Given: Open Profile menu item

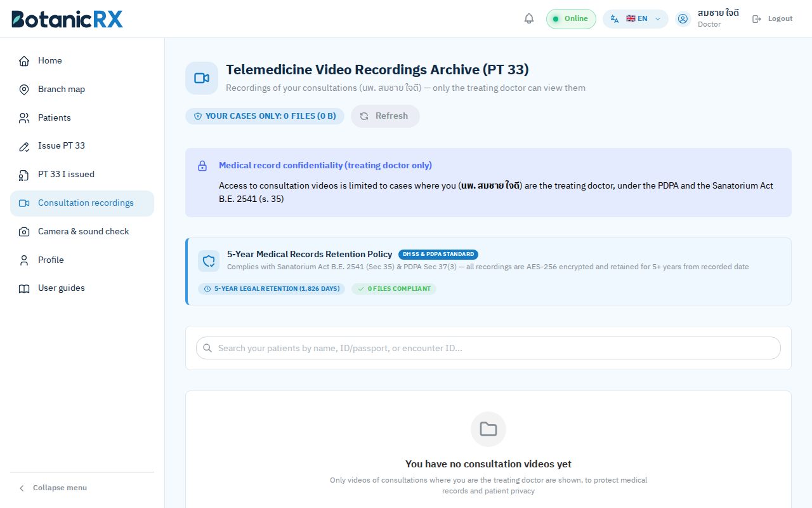Looking at the screenshot, I should pyautogui.click(x=82, y=260).
